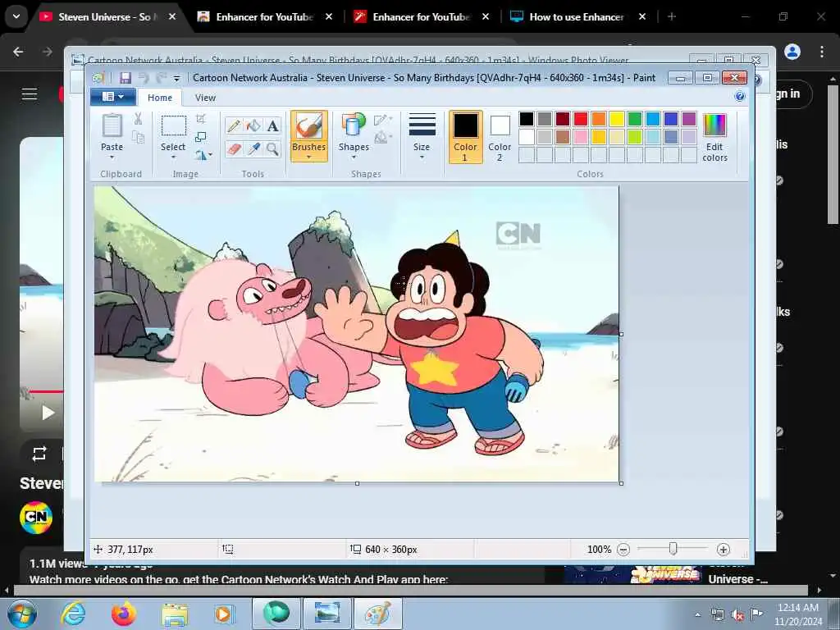Click the zoom slider handle

[673, 549]
